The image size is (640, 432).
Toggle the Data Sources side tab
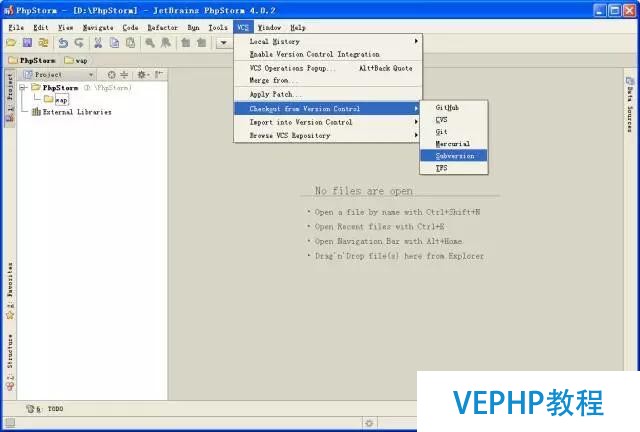[630, 105]
